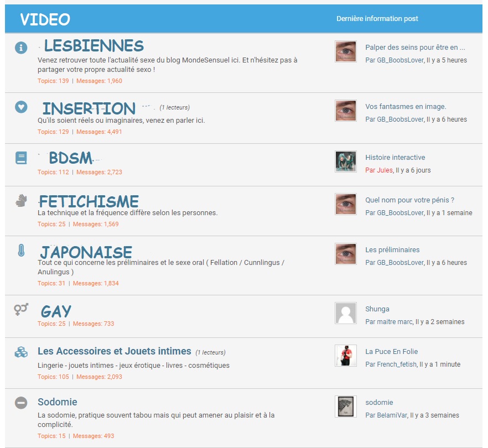This screenshot has width=488, height=448.
Task: Click the hand icon beside the FETICHISME forum
Action: pos(21,201)
